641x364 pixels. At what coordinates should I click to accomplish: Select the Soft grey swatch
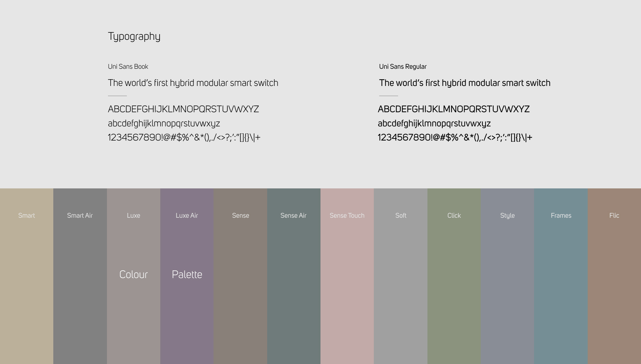point(400,276)
